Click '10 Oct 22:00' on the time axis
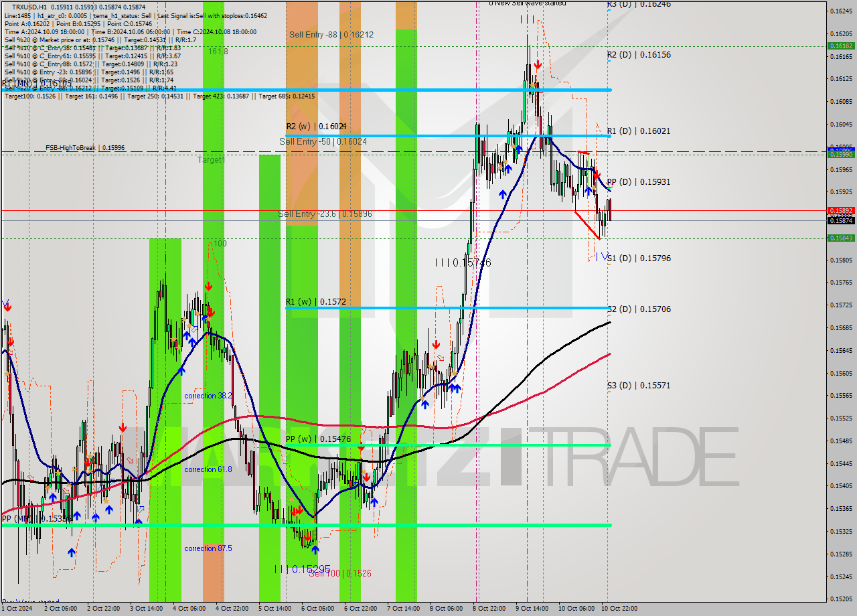Image resolution: width=857 pixels, height=616 pixels. pos(618,609)
